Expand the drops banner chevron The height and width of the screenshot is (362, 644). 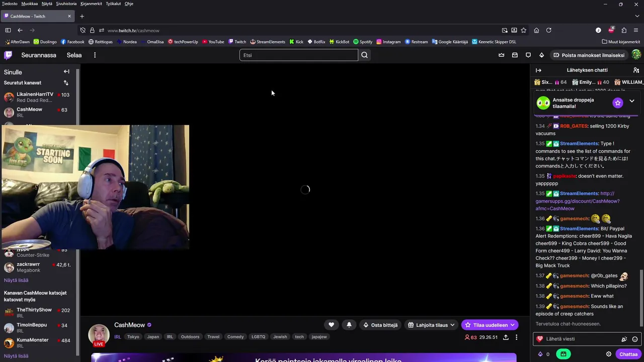(632, 101)
